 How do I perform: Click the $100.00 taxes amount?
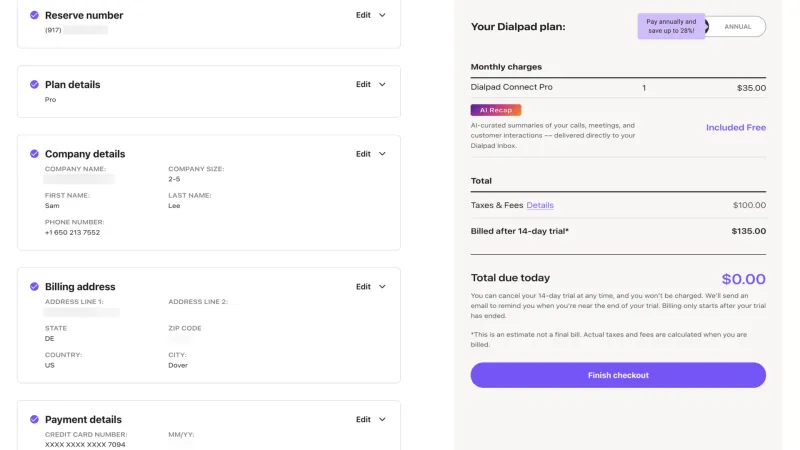[x=749, y=205]
